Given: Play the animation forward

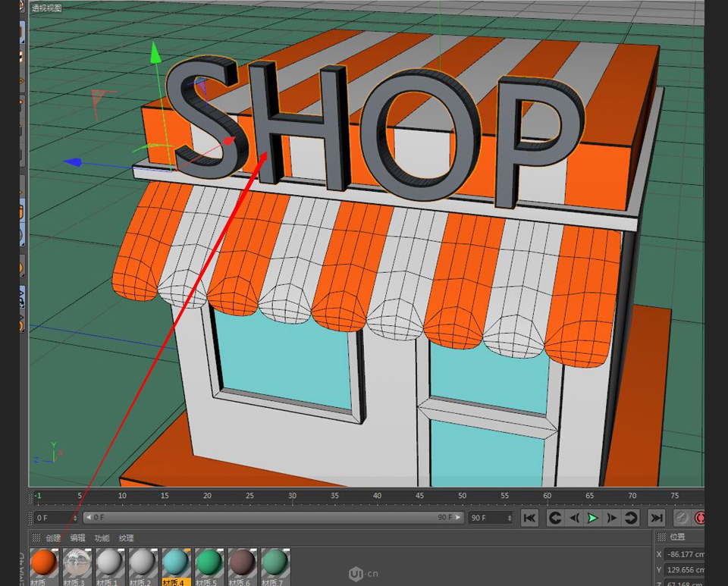Looking at the screenshot, I should (593, 518).
